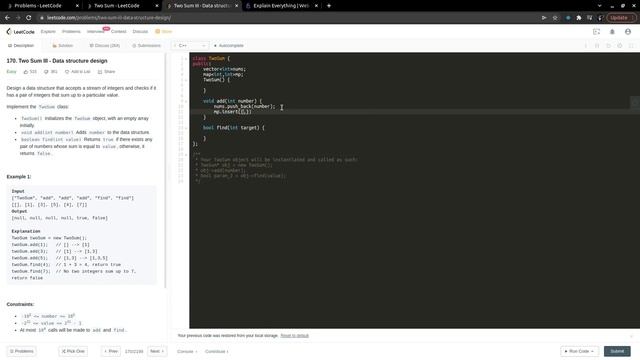Click the Pick One button

pyautogui.click(x=73, y=351)
